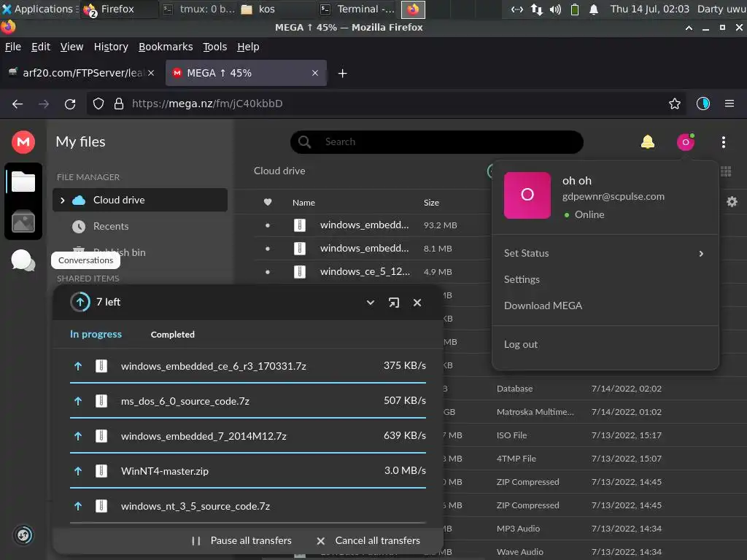This screenshot has width=747, height=560.
Task: Open the column settings gear icon
Action: tap(732, 202)
